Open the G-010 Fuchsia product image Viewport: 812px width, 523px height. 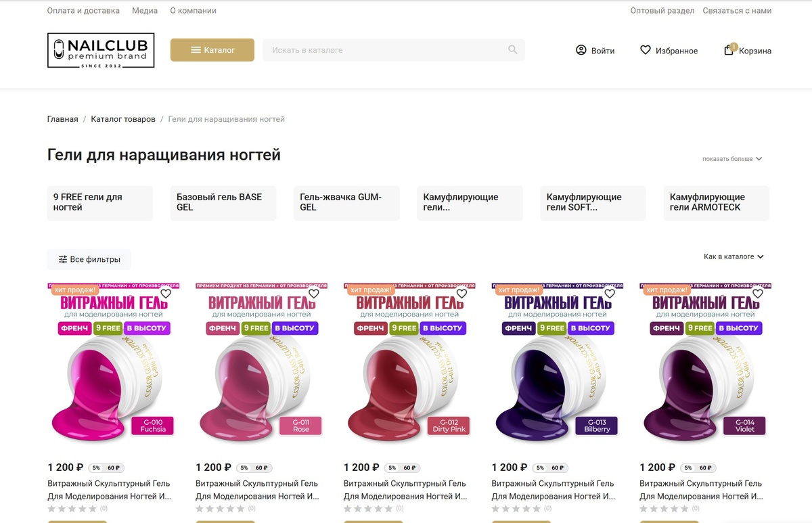click(114, 365)
